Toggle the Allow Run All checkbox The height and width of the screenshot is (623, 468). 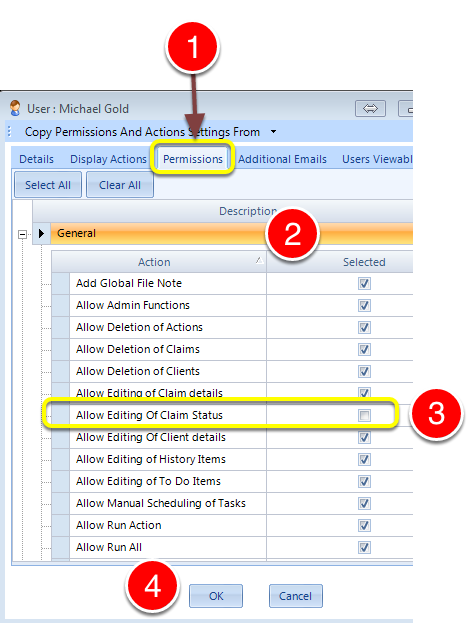[364, 548]
